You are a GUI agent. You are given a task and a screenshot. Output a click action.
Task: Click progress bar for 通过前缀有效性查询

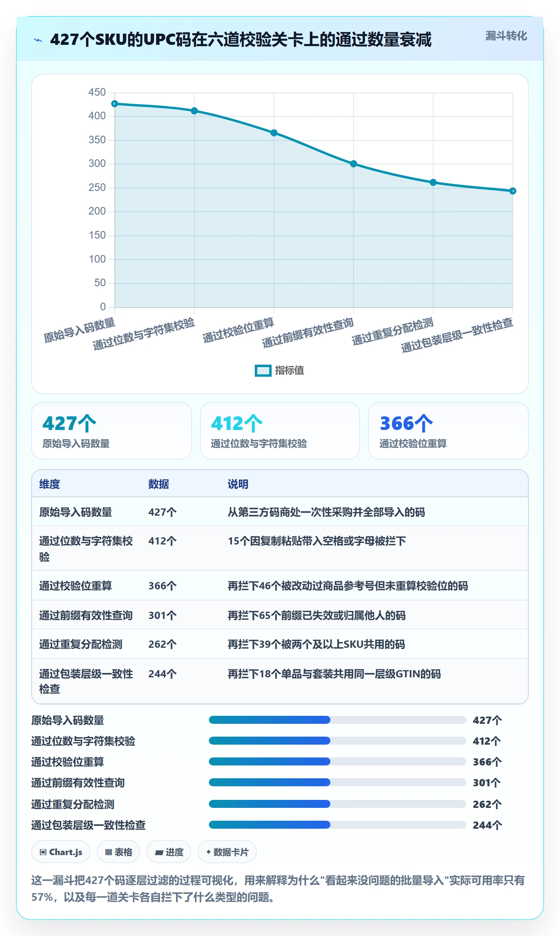pyautogui.click(x=337, y=782)
